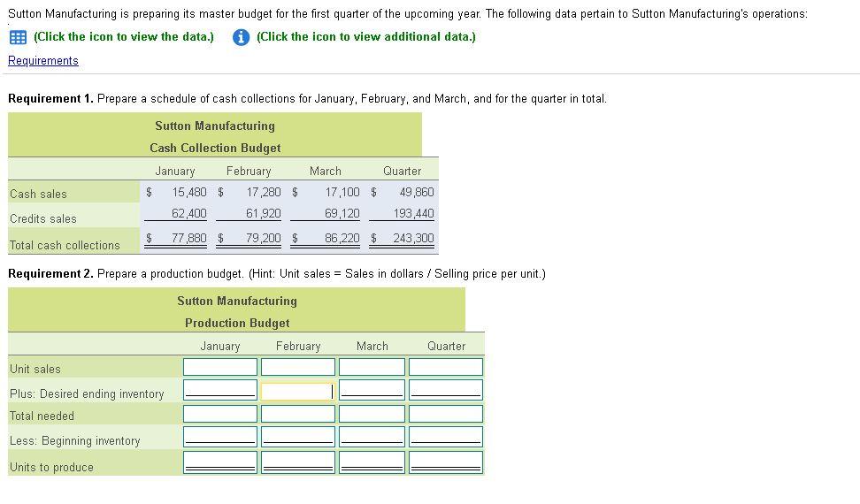Select the February Unit sales input

pos(298,366)
